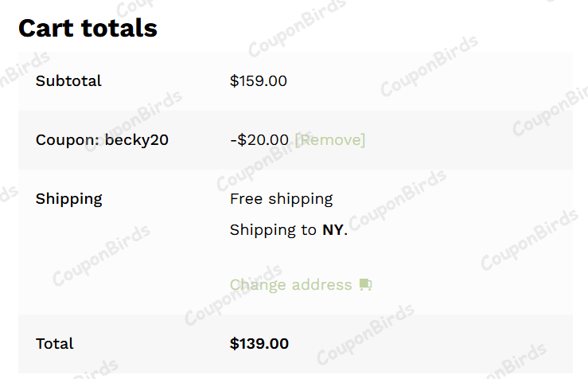
Task: Click the truck icon beside Change address
Action: (x=366, y=285)
